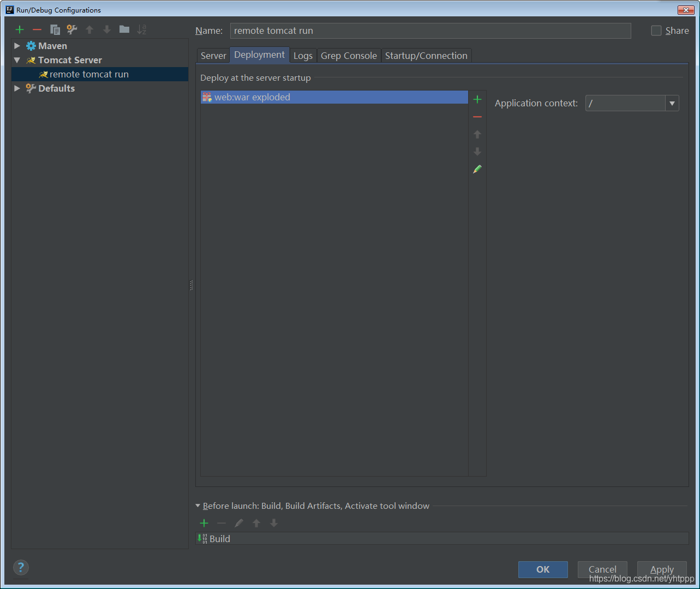700x589 pixels.
Task: Copy the selected configuration
Action: click(x=55, y=29)
